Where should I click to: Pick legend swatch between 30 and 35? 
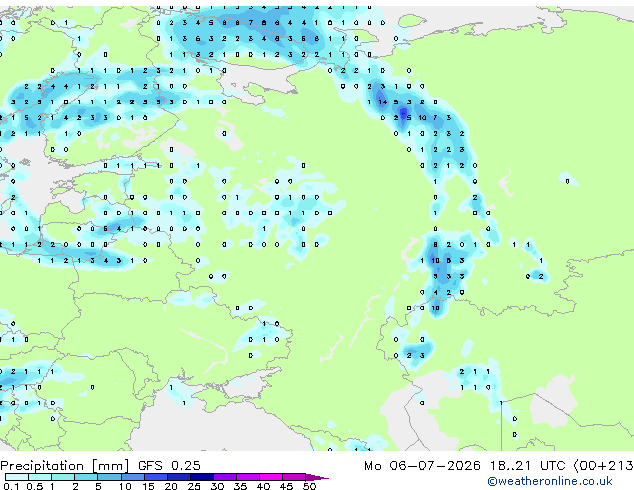pyautogui.click(x=225, y=477)
